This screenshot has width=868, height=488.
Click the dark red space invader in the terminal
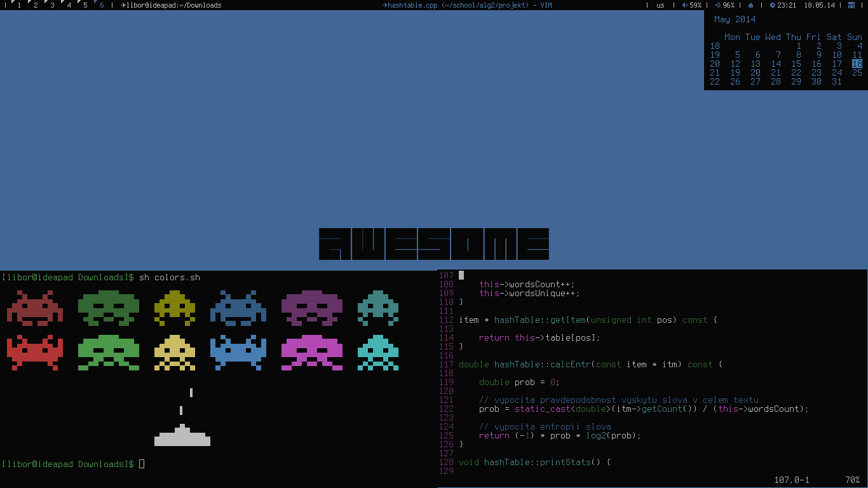35,308
